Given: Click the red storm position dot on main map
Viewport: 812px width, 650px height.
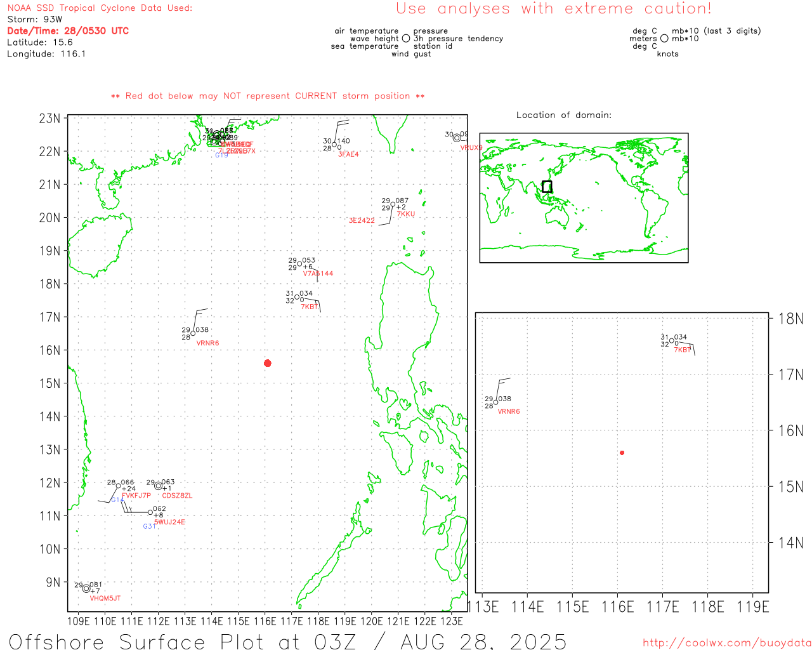Looking at the screenshot, I should (x=267, y=363).
